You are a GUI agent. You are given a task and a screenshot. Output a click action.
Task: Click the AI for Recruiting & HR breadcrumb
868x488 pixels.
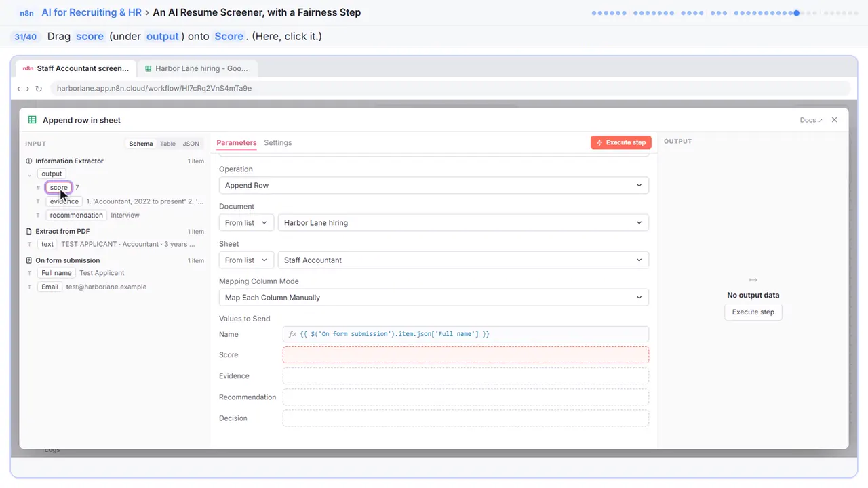pyautogui.click(x=92, y=12)
